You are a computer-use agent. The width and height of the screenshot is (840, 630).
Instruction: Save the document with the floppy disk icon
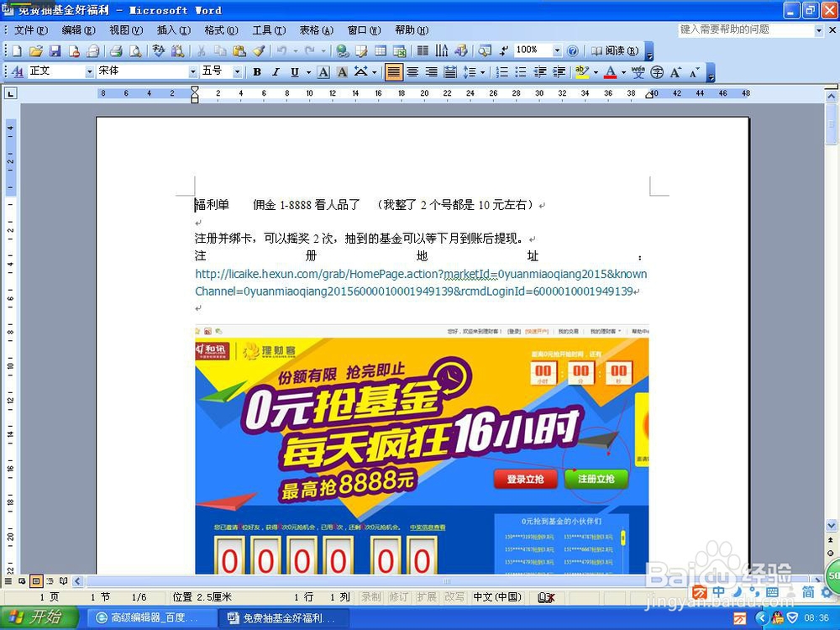[55, 51]
